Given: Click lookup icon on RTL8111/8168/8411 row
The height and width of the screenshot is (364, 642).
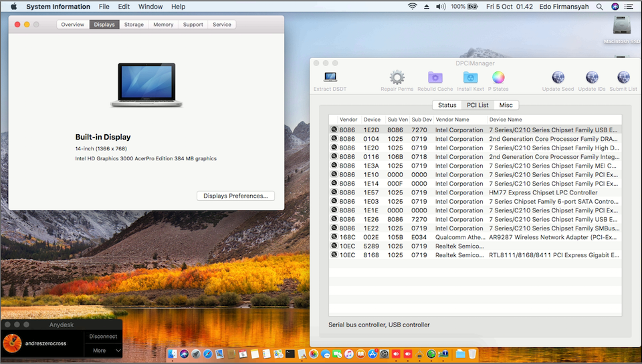Looking at the screenshot, I should coord(334,254).
